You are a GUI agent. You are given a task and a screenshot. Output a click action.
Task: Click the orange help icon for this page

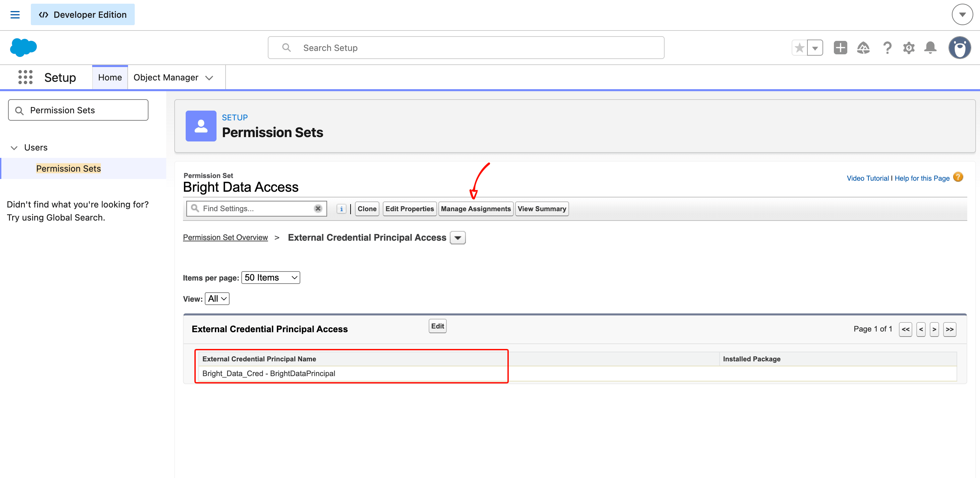(x=958, y=177)
